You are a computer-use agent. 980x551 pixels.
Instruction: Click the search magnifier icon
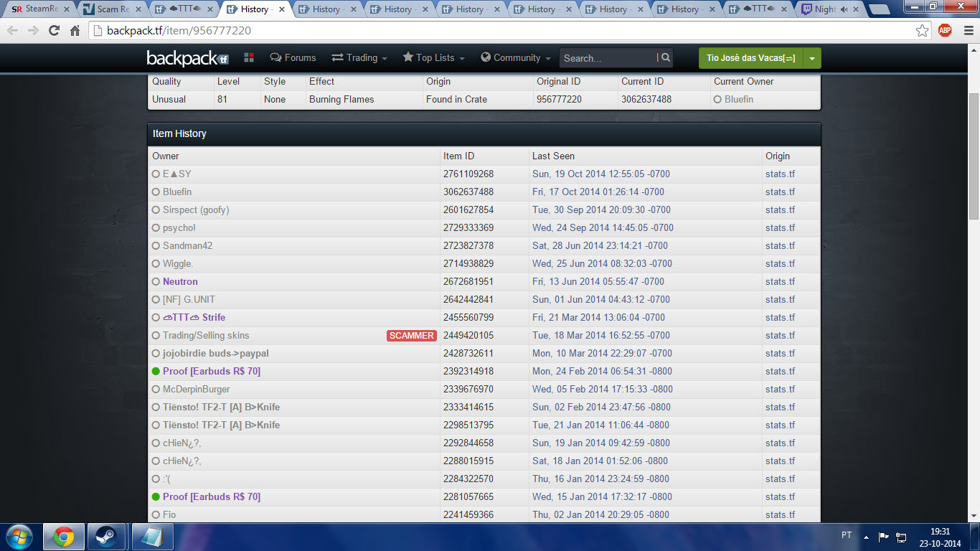(666, 58)
